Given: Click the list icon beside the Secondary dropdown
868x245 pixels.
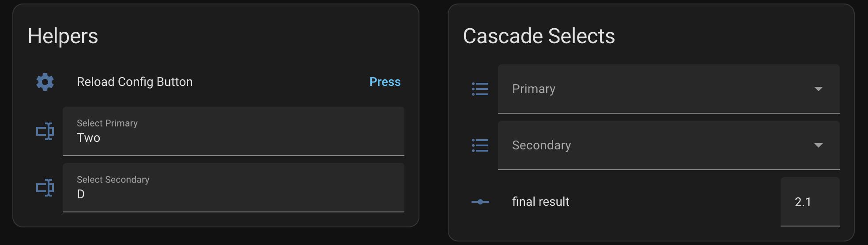Looking at the screenshot, I should (480, 145).
